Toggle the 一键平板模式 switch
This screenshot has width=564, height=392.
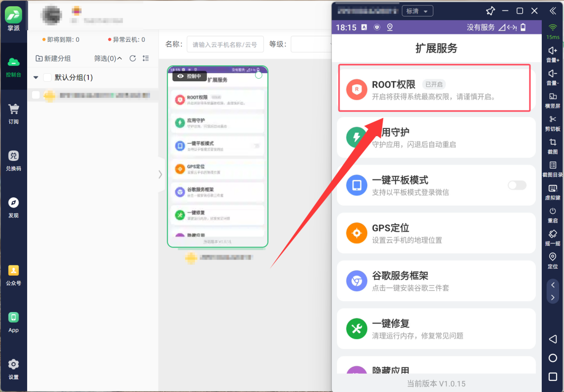click(x=517, y=185)
